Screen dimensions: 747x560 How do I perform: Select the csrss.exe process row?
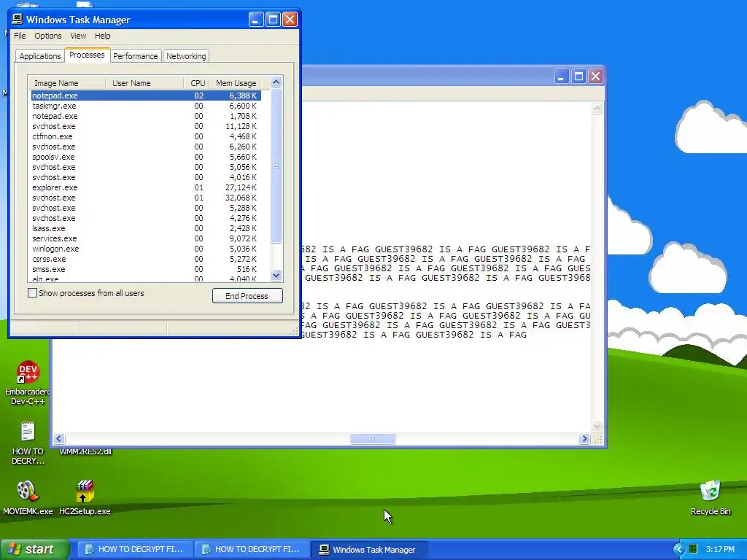[x=146, y=259]
